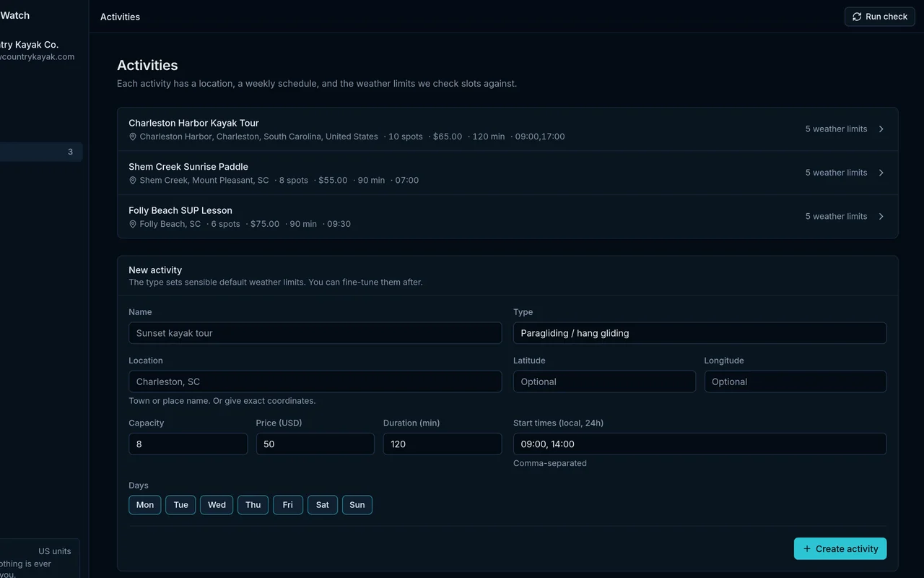Click the Kayak Co. account name in sidebar
Screen dimensions: 924x578
click(29, 45)
